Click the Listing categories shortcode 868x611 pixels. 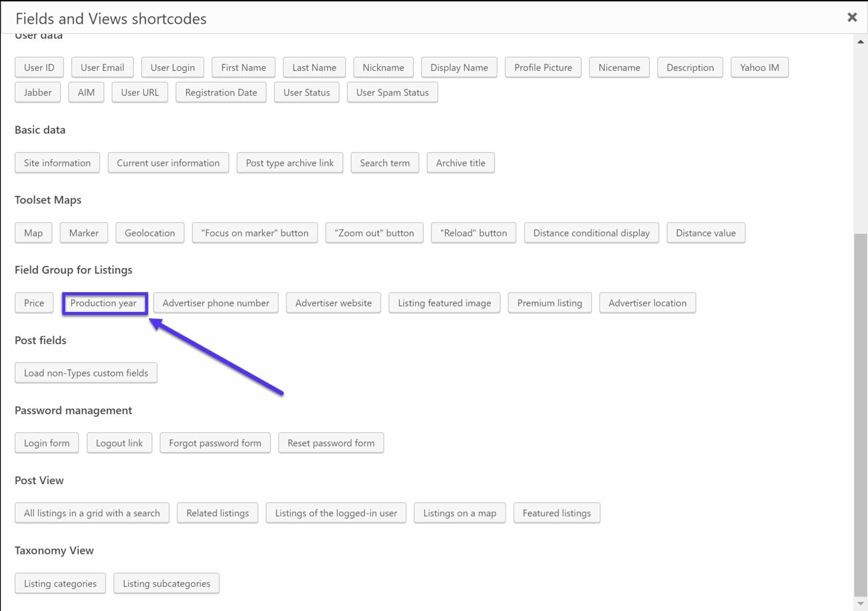(x=60, y=583)
